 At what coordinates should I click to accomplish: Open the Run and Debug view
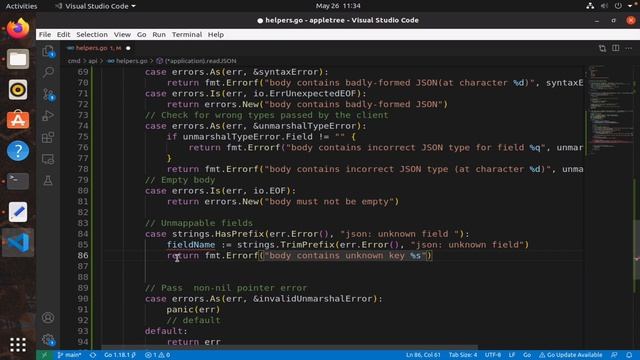48,116
